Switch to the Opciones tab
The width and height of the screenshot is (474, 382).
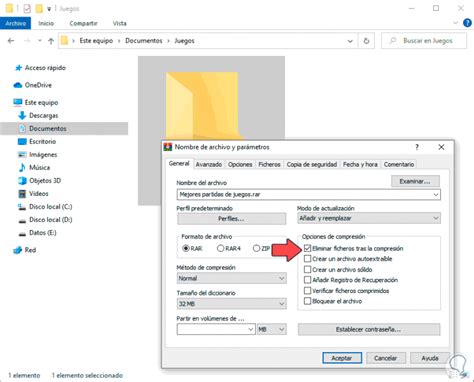tap(240, 164)
